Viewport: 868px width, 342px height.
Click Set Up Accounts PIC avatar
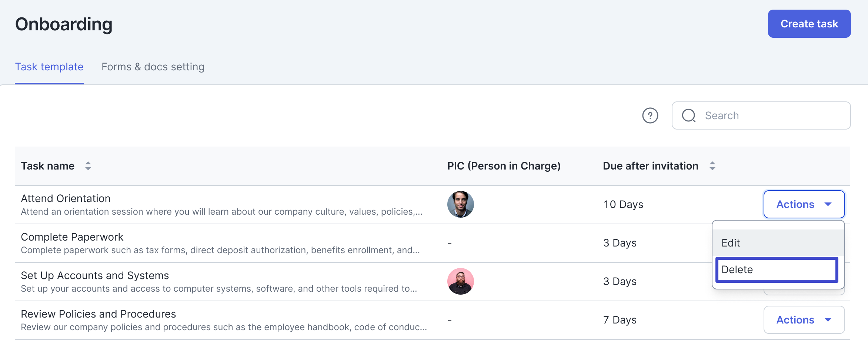click(460, 281)
